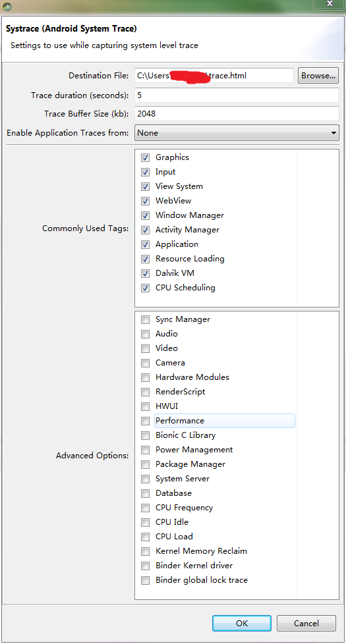Check the Bionic C Library option
Viewport: 346px width, 644px height.
click(145, 435)
